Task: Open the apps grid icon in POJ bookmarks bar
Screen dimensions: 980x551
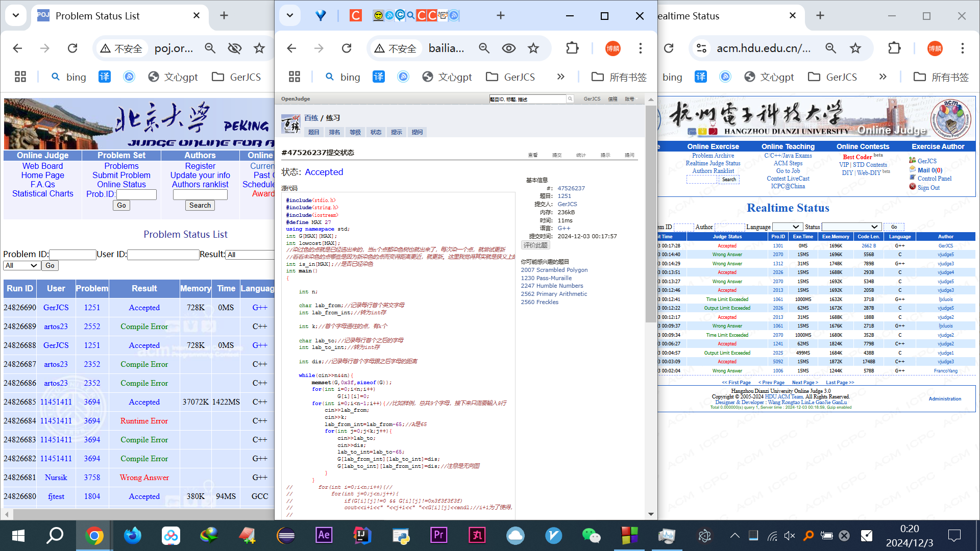Action: tap(20, 77)
